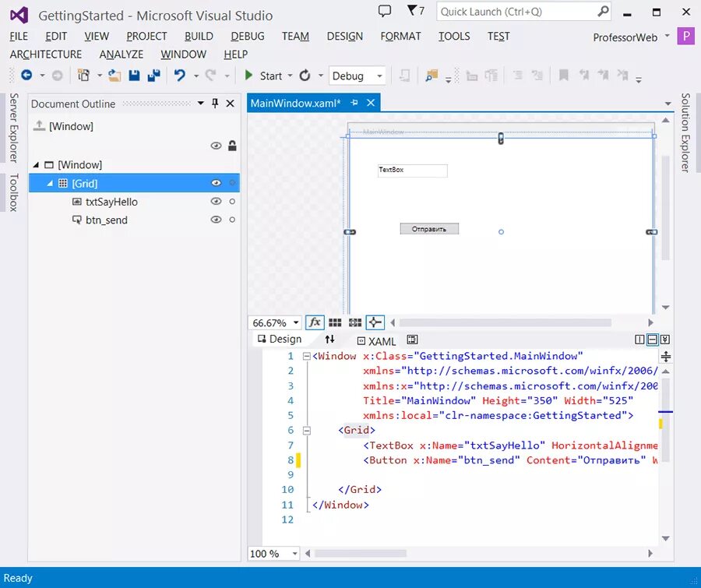Show the snap grid in designer
The image size is (701, 588).
[335, 322]
